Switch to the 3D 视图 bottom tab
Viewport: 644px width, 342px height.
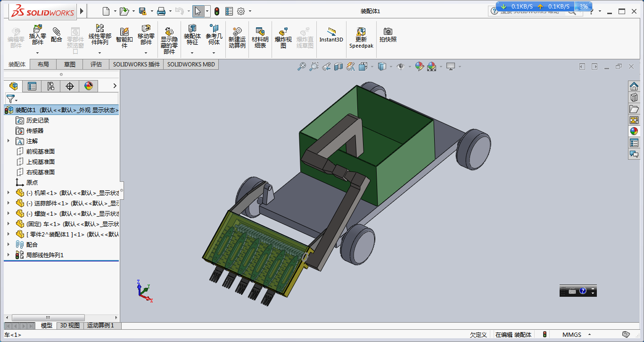coord(69,326)
